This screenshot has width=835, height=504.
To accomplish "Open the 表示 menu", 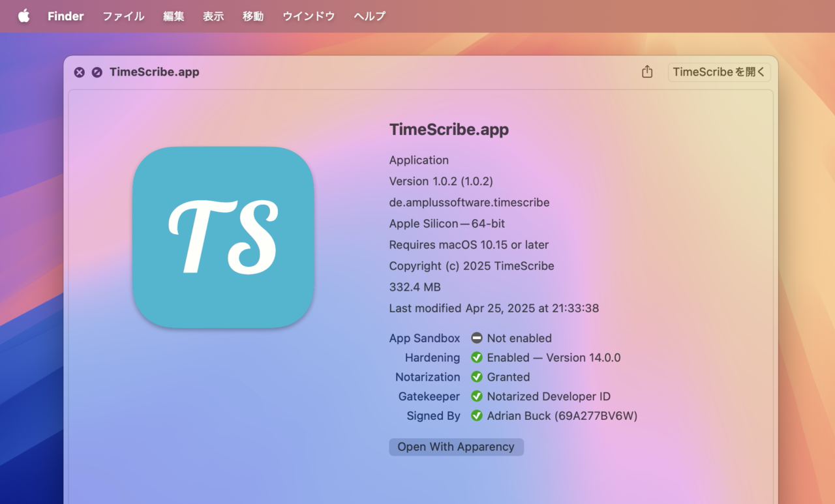I will point(213,16).
